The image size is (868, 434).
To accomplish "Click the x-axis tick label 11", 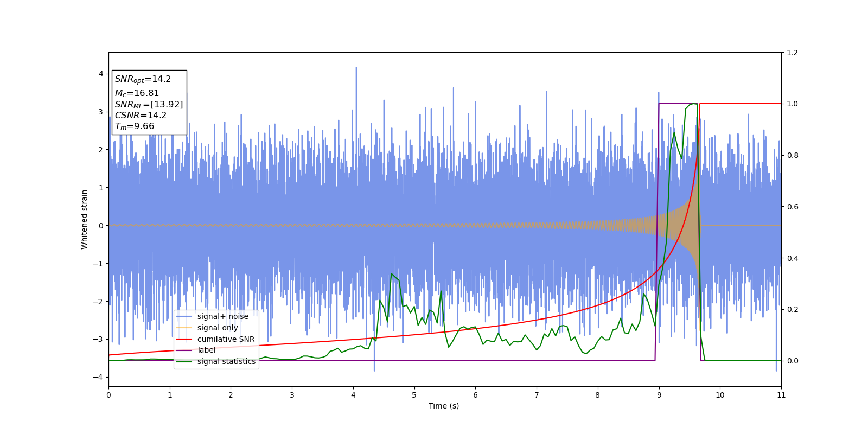I will [781, 395].
